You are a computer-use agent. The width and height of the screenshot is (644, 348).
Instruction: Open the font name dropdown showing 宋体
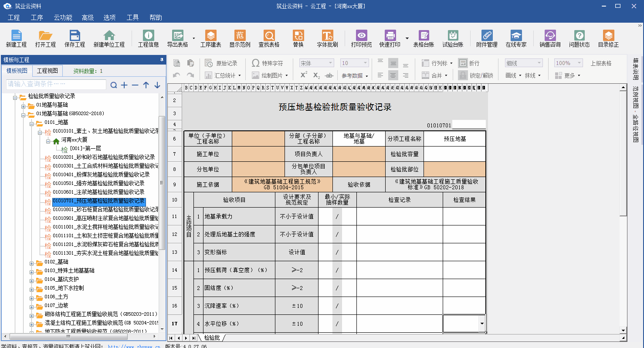(x=316, y=63)
